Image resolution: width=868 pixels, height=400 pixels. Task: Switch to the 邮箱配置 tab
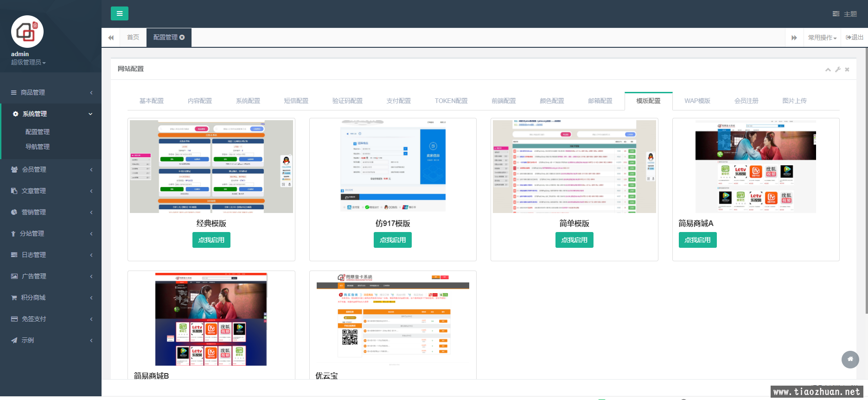600,101
